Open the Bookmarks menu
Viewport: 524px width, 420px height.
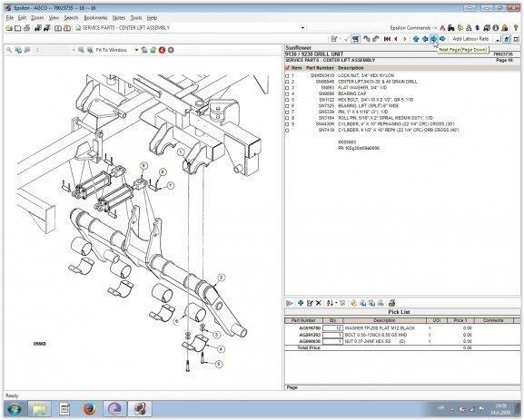pyautogui.click(x=95, y=18)
